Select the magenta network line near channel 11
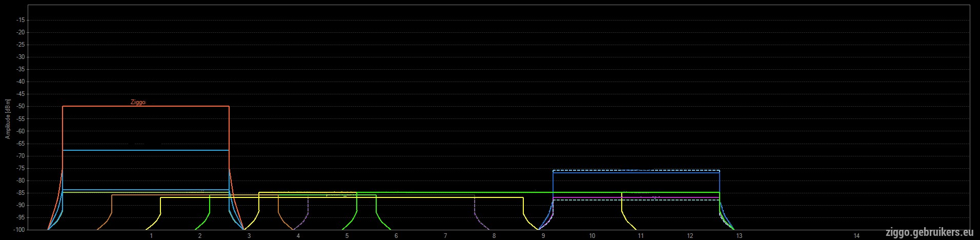This screenshot has height=240, width=980. coord(636,197)
